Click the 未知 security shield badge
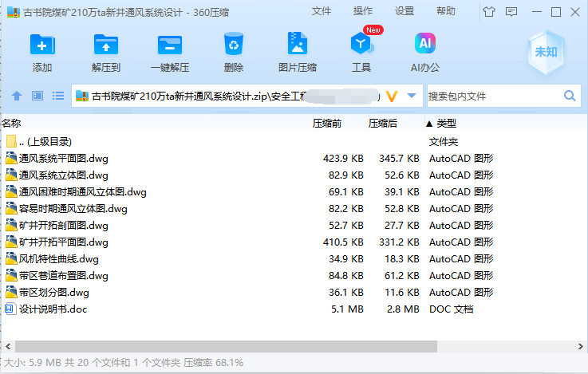This screenshot has height=374, width=588. pyautogui.click(x=546, y=52)
